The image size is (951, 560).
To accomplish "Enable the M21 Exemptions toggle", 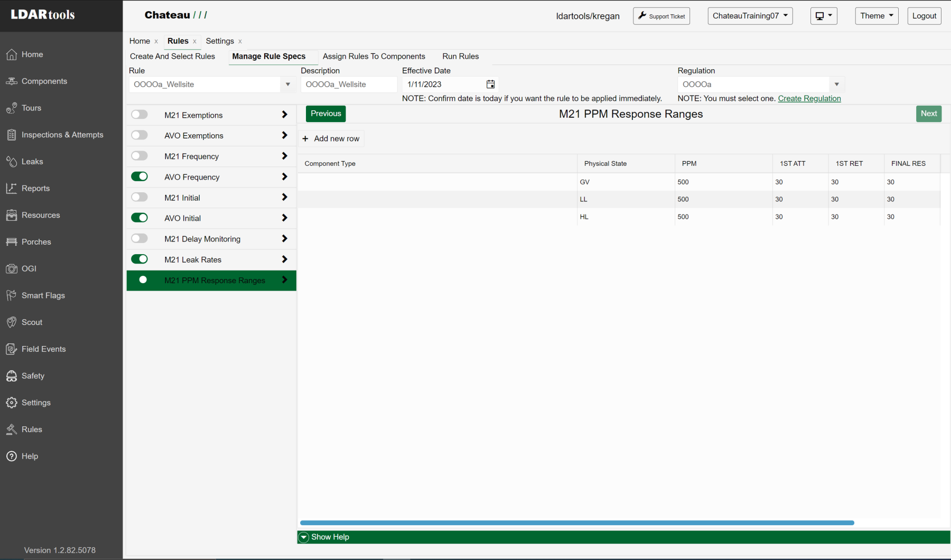I will tap(139, 115).
